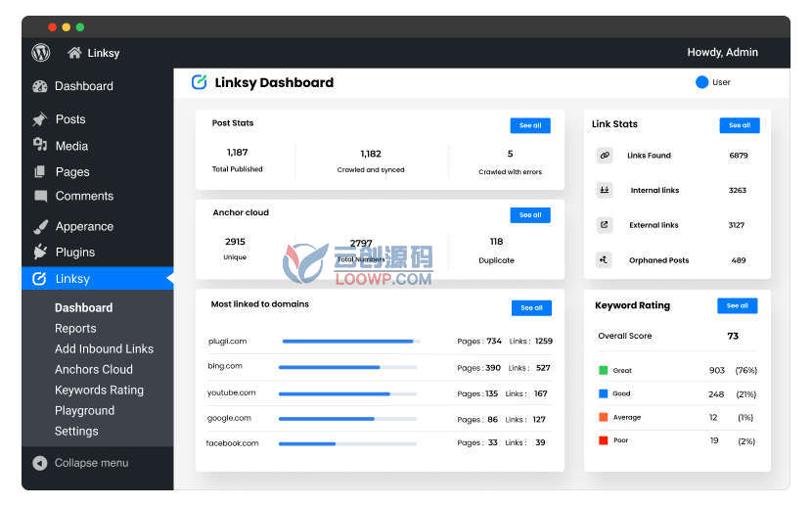The height and width of the screenshot is (506, 812).
Task: Open the Plugins menu
Action: [x=75, y=253]
